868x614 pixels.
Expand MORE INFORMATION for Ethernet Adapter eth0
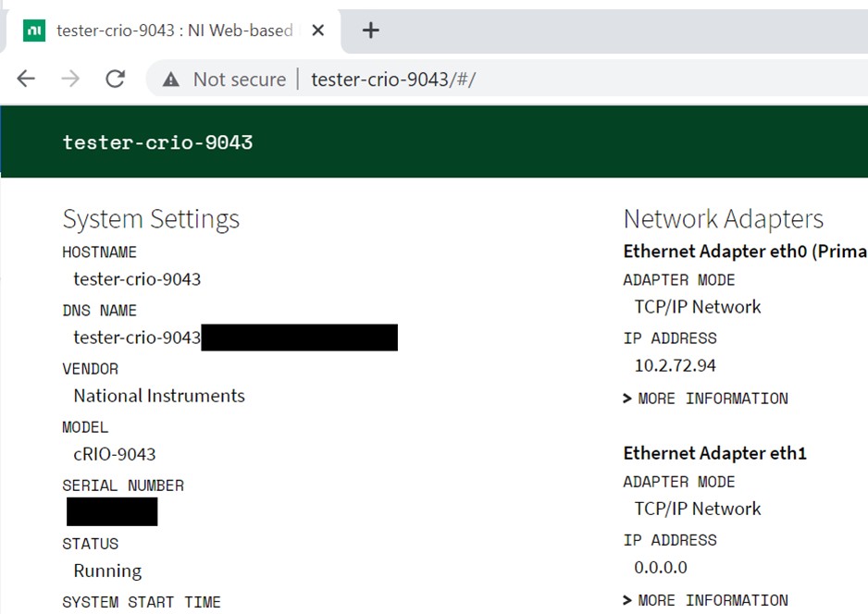[713, 398]
